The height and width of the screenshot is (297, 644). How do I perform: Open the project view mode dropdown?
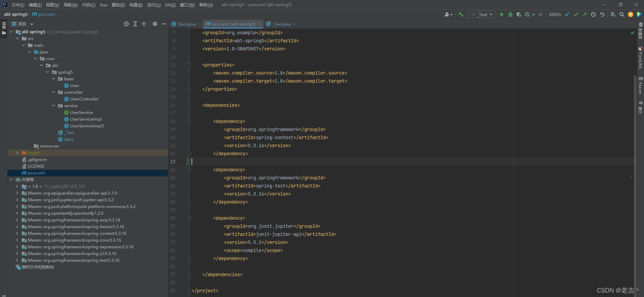click(32, 24)
